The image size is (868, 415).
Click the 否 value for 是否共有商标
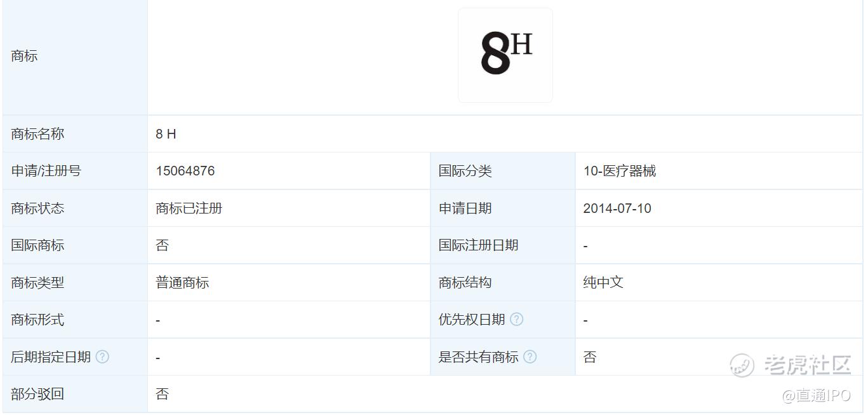[590, 357]
